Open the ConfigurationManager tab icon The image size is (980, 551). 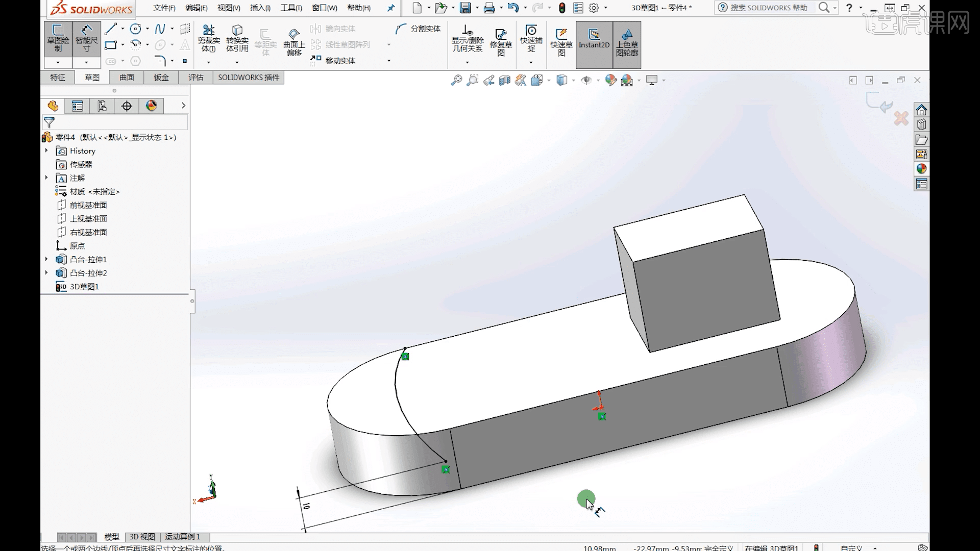coord(102,106)
